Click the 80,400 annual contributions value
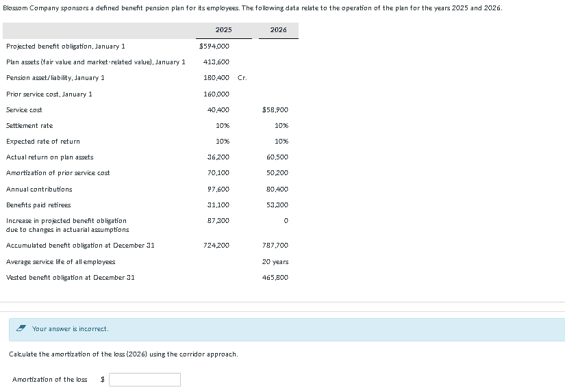 (x=277, y=189)
